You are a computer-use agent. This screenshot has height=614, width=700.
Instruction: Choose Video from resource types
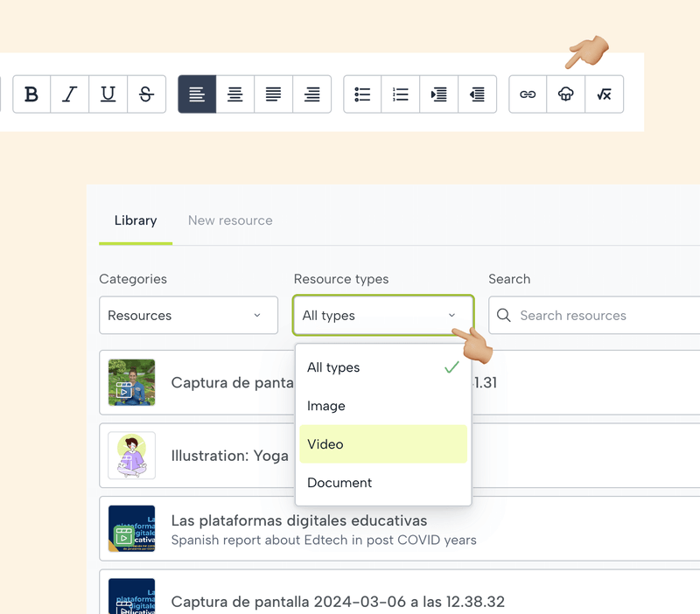click(x=383, y=444)
